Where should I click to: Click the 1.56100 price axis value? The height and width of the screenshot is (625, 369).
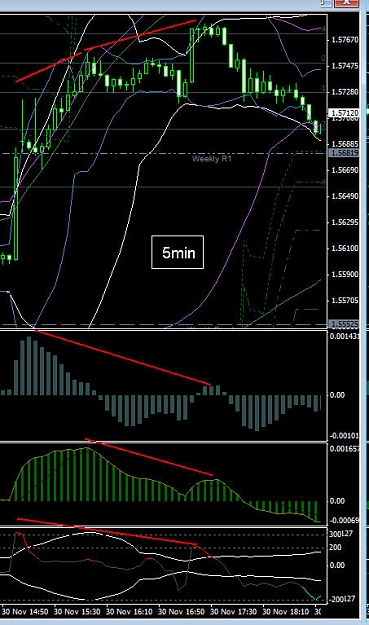click(x=345, y=248)
